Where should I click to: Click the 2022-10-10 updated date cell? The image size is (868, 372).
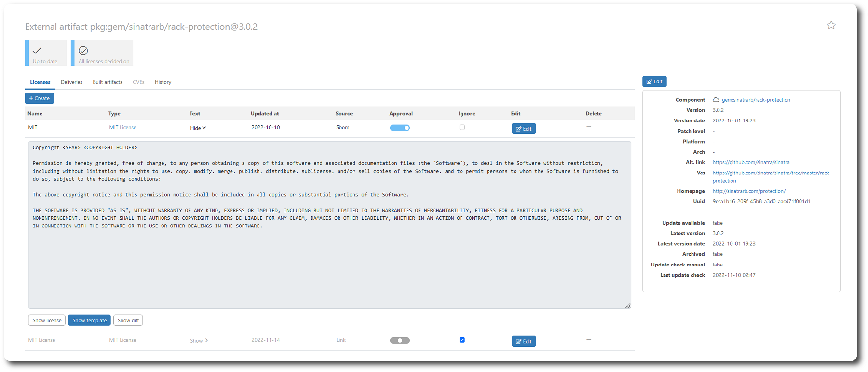pos(266,127)
